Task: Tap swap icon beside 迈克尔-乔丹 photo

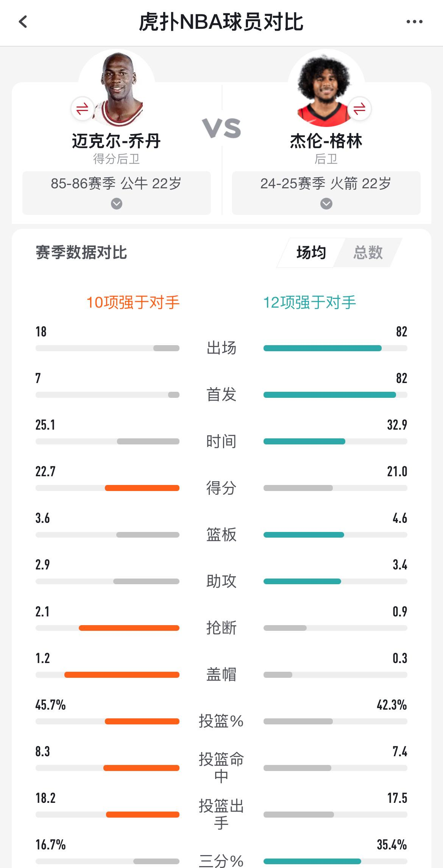Action: coord(82,109)
